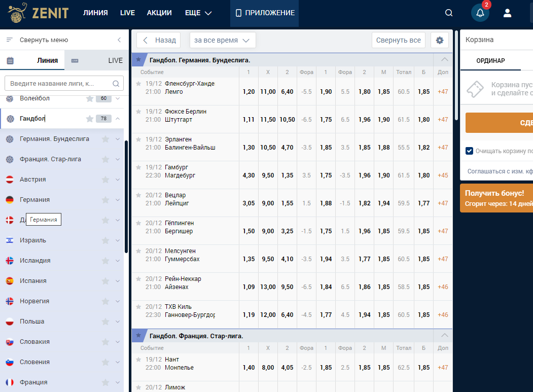Click Свернуть все button
The height and width of the screenshot is (392, 533).
[x=398, y=40]
